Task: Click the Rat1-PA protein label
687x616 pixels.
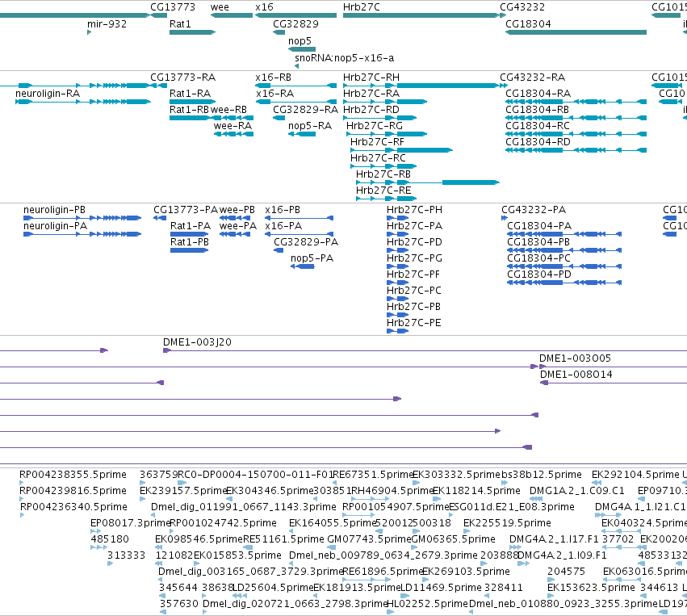Action: pyautogui.click(x=191, y=226)
